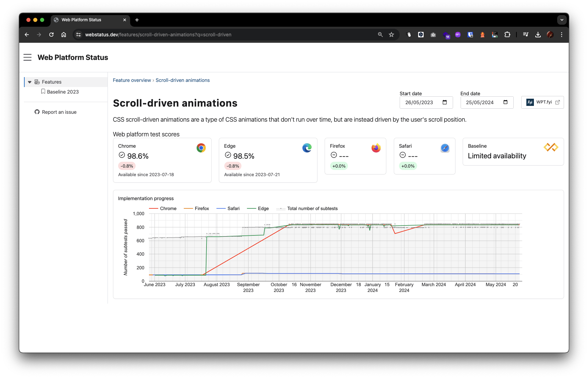Open the WPT.fyi external link button
Viewport: 588px width, 378px height.
(x=542, y=102)
